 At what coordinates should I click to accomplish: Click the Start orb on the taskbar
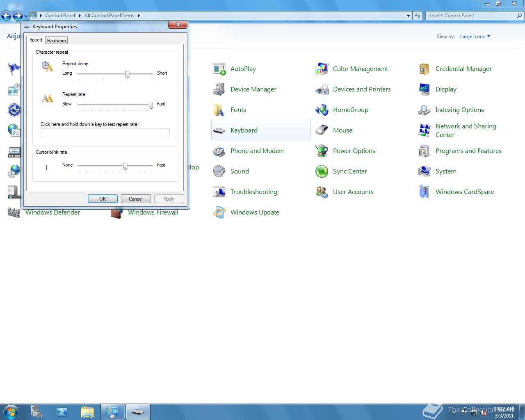11,412
